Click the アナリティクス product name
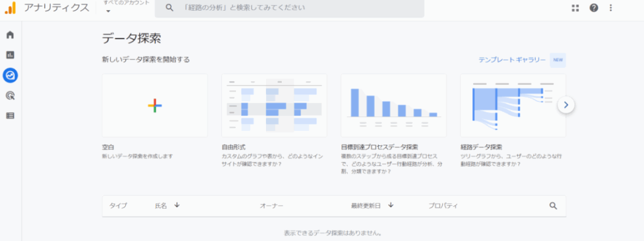644x241 pixels. pos(56,8)
